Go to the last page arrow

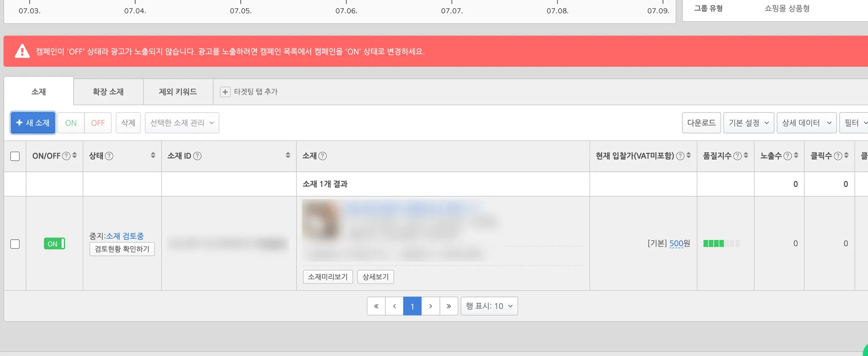(448, 306)
